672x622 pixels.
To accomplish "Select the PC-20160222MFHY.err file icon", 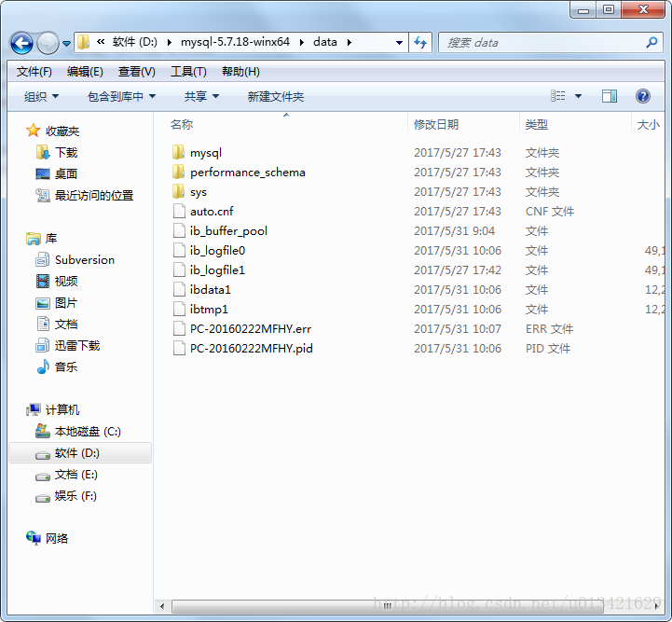I will (179, 329).
